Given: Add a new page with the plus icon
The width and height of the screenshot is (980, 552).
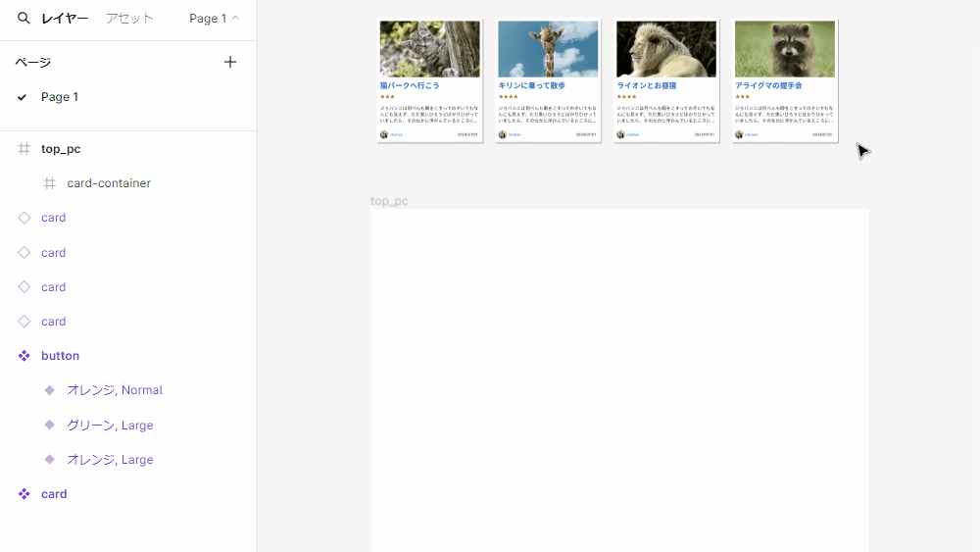Looking at the screenshot, I should tap(230, 62).
